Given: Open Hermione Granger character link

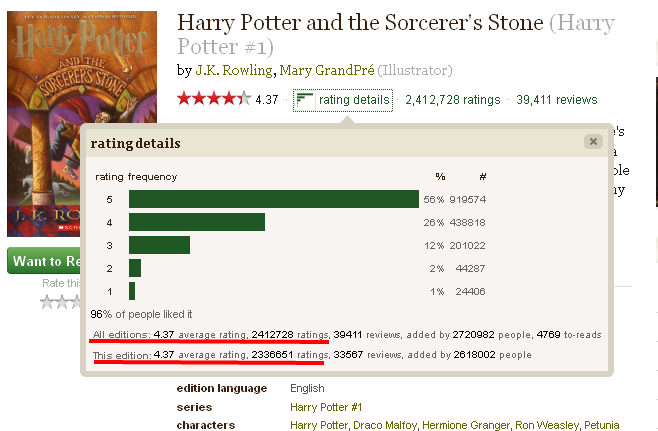Looking at the screenshot, I should (x=465, y=426).
